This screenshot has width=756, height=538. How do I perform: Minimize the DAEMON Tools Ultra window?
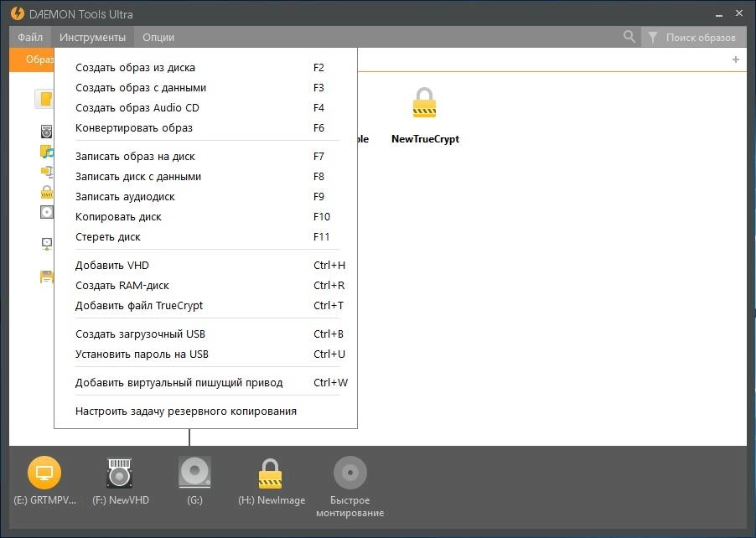coord(719,14)
